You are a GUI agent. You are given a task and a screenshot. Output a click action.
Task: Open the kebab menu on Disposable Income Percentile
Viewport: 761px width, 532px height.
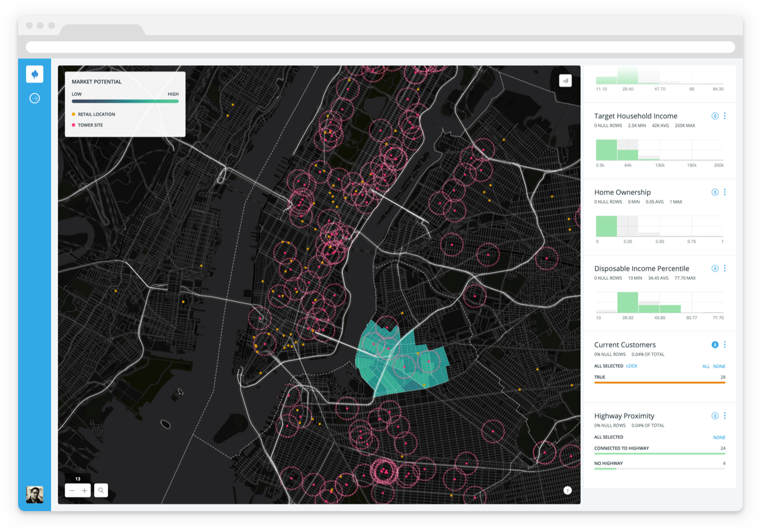(725, 268)
